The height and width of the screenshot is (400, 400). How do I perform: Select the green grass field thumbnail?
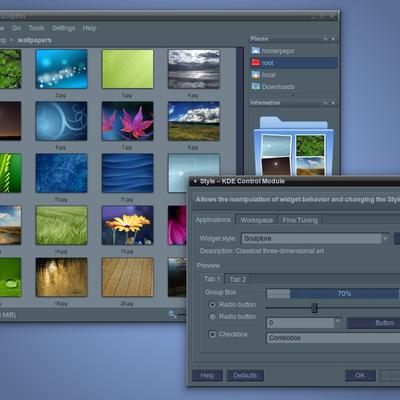[62, 225]
